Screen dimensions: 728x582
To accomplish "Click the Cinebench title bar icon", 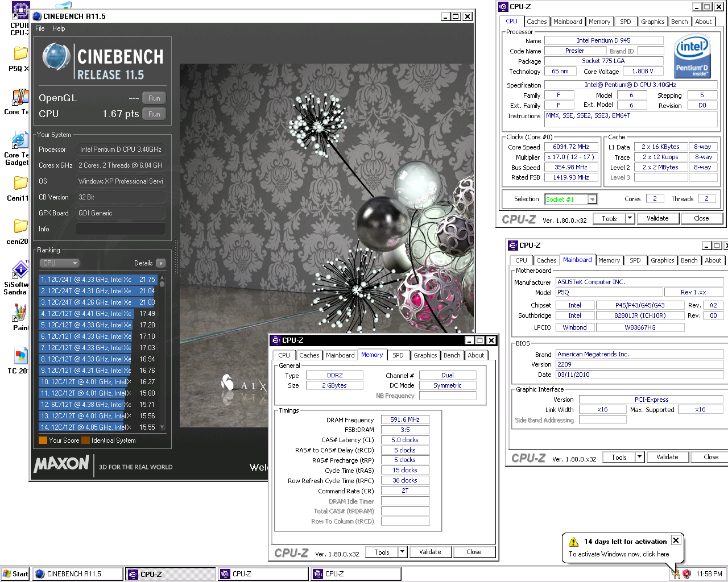I will pyautogui.click(x=38, y=16).
